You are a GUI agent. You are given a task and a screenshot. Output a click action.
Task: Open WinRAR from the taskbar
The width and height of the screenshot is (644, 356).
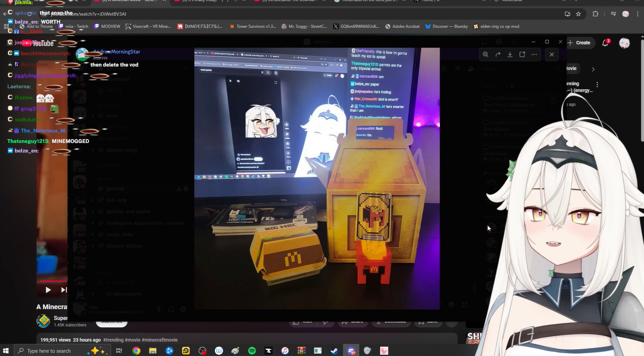[301, 350]
